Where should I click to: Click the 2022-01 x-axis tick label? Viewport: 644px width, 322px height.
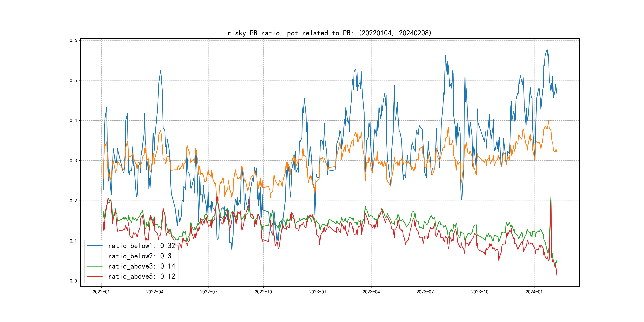[x=101, y=292]
